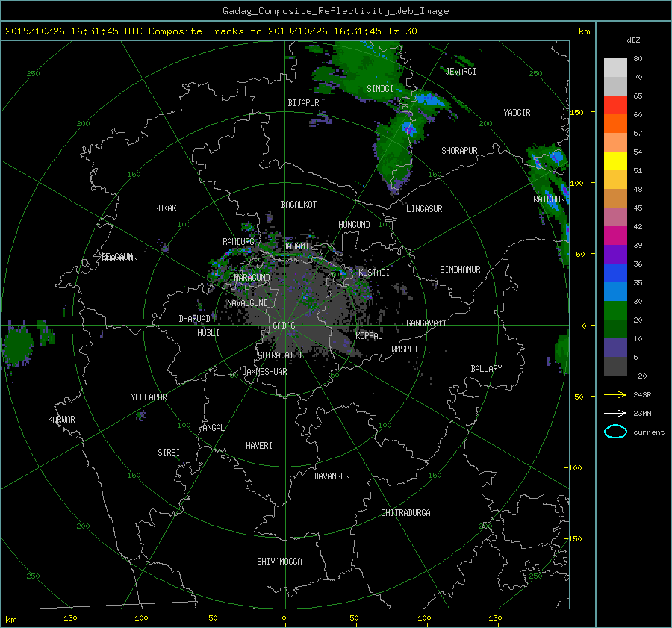Click the GADAG radar center label
This screenshot has width=672, height=628.
pyautogui.click(x=284, y=326)
